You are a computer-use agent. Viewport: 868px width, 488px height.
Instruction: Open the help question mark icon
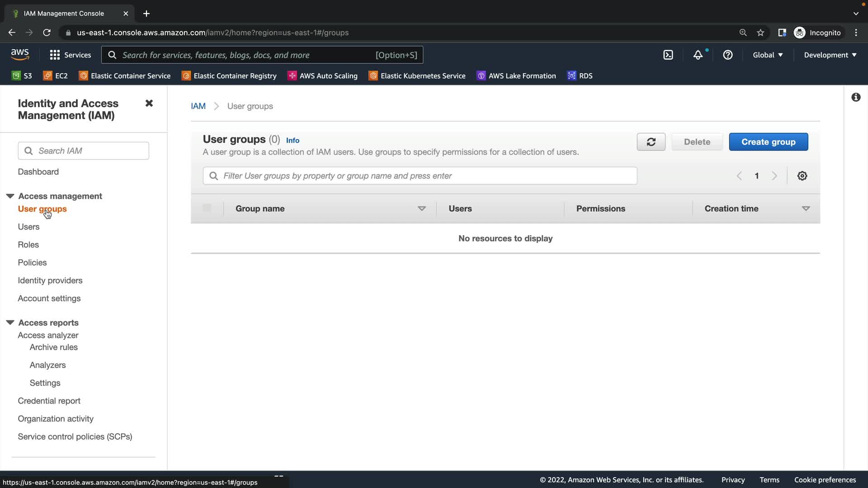pyautogui.click(x=727, y=55)
